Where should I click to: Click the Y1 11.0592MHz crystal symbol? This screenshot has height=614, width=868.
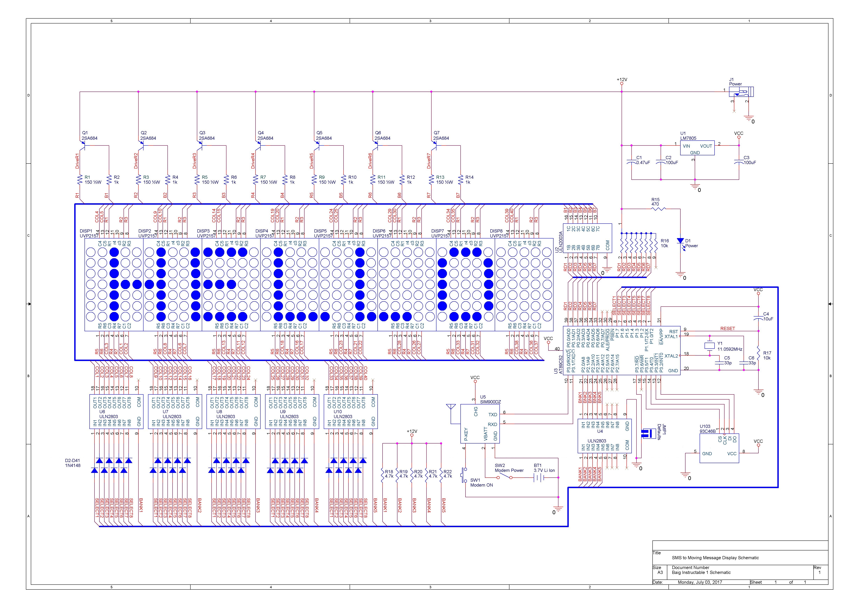tap(710, 346)
